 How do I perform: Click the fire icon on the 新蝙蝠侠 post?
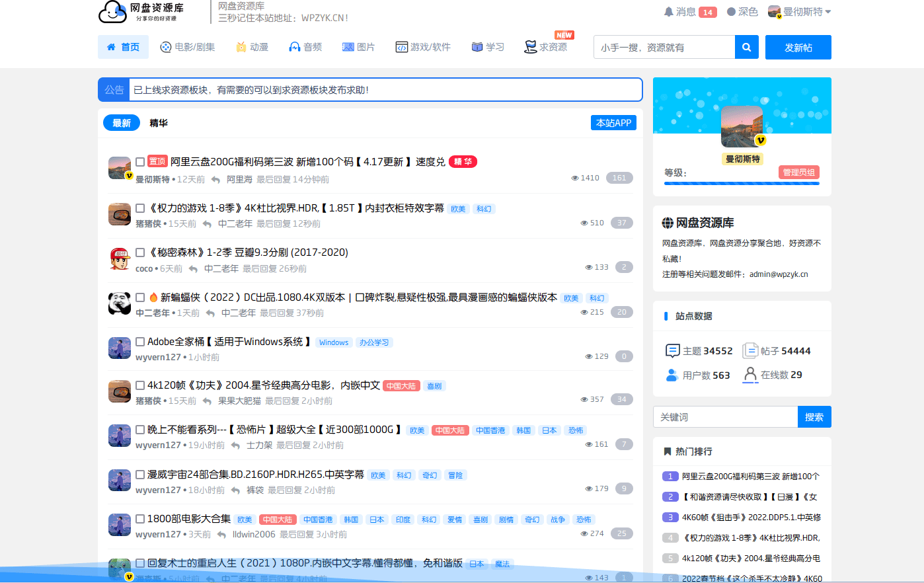[153, 297]
